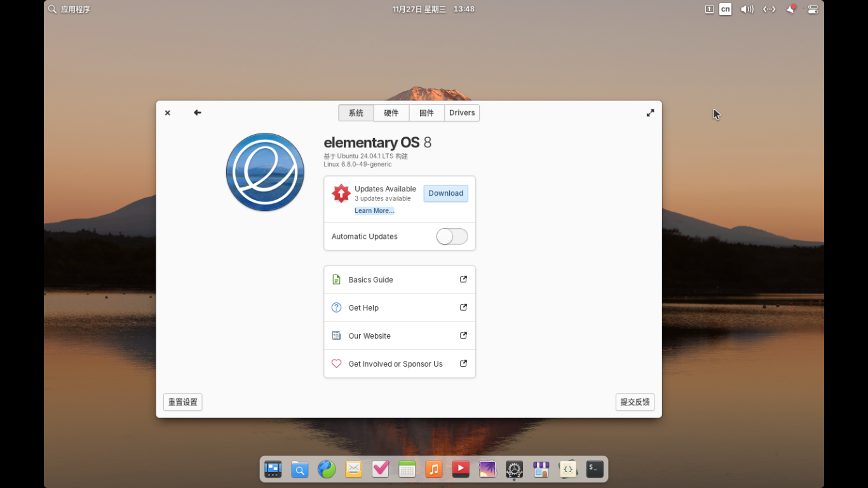Click the elementary OS logo image
Viewport: 868px width, 488px height.
coord(265,172)
